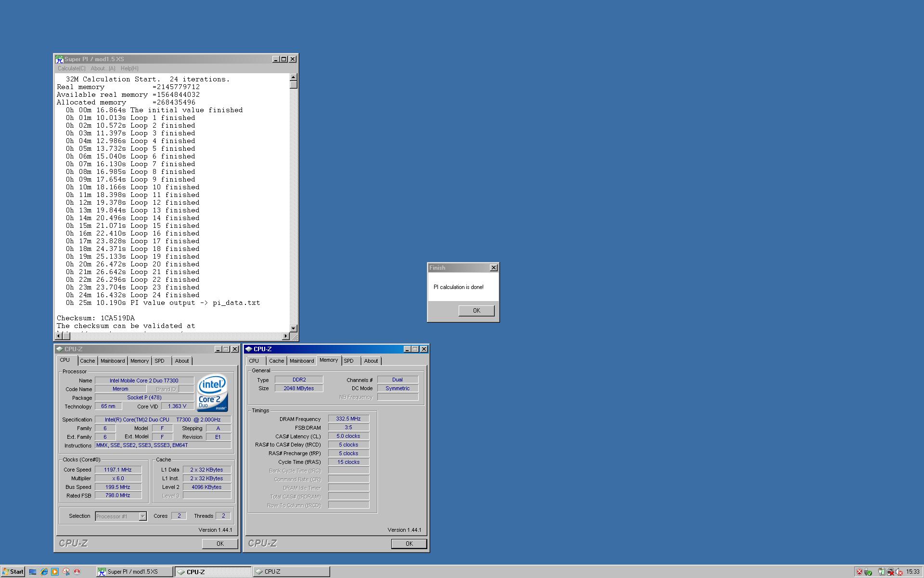The image size is (924, 578).
Task: Click the Core Speed value 1197.1 MHz
Action: tap(118, 470)
